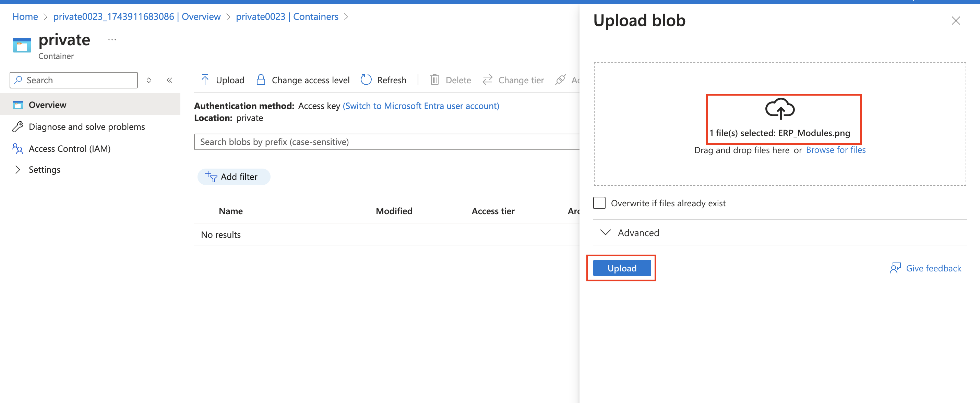Image resolution: width=980 pixels, height=403 pixels.
Task: Click the Change tier label
Action: (521, 80)
